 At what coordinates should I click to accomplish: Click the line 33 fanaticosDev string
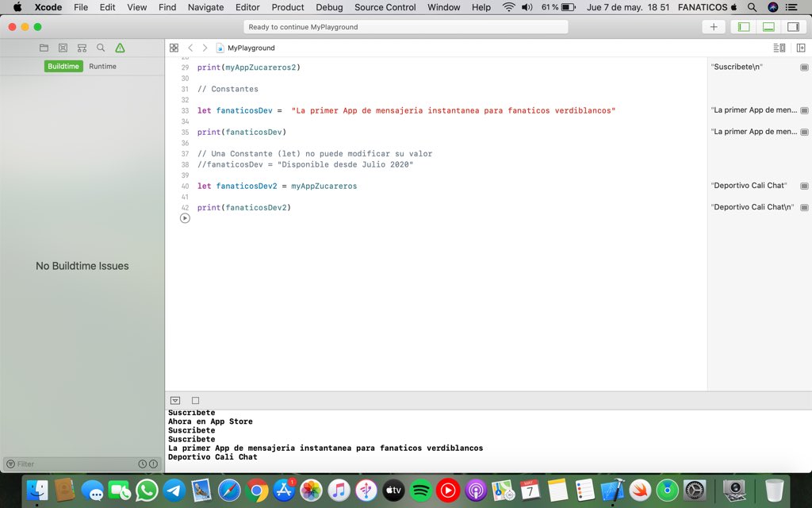click(453, 110)
